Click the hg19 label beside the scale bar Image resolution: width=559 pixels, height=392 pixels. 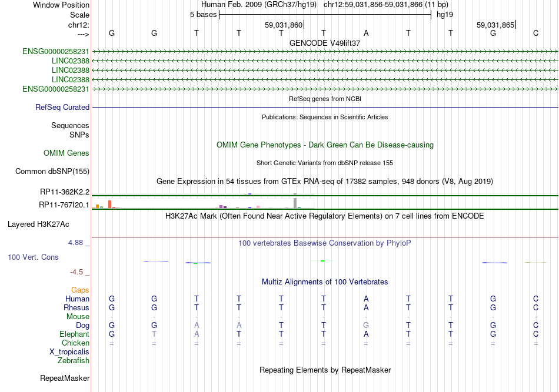(445, 15)
